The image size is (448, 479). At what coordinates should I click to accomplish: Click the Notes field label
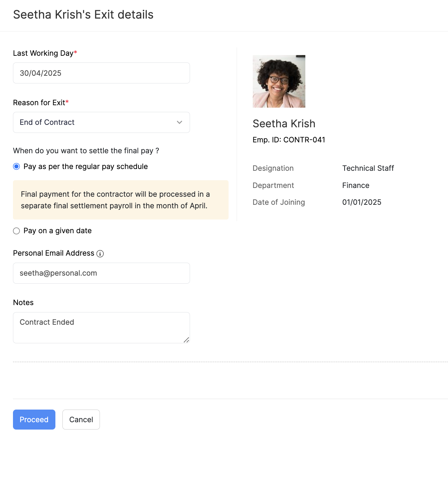[x=23, y=303]
